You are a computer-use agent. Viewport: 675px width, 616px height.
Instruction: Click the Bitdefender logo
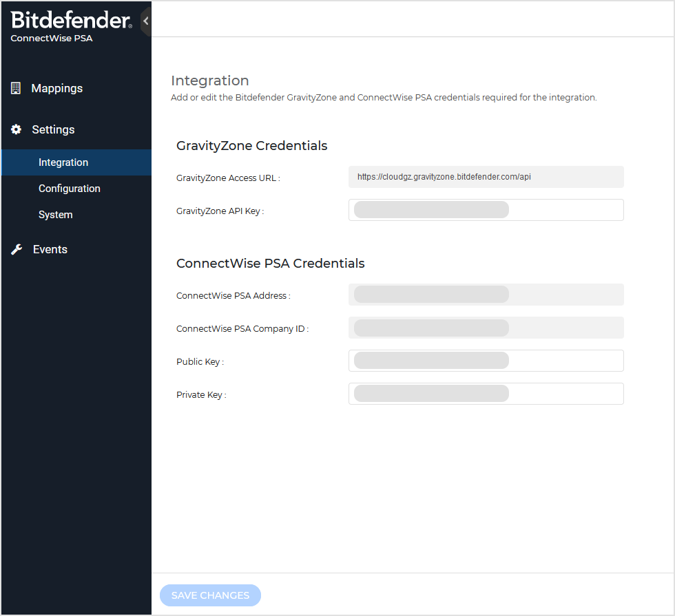click(71, 20)
